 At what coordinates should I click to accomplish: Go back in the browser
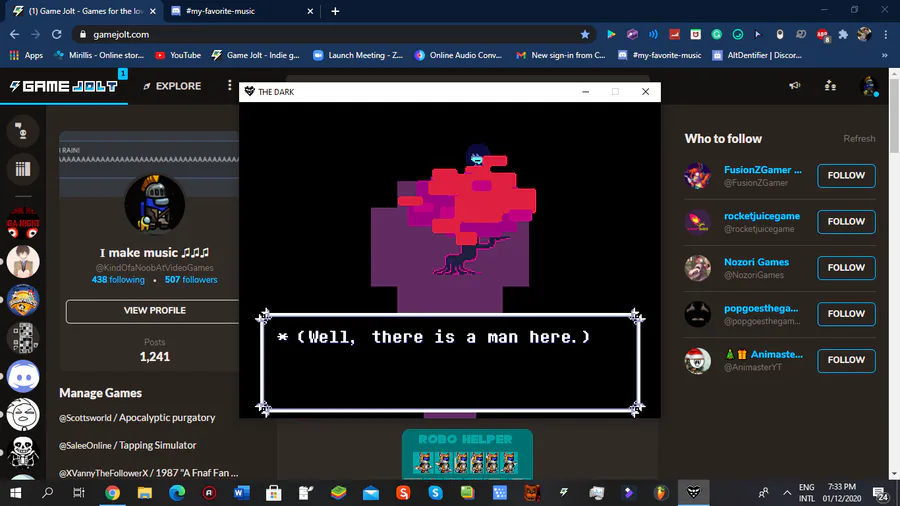point(14,34)
